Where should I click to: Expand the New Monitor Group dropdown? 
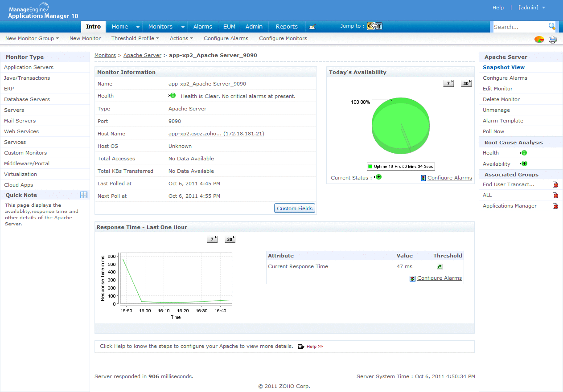pos(32,38)
